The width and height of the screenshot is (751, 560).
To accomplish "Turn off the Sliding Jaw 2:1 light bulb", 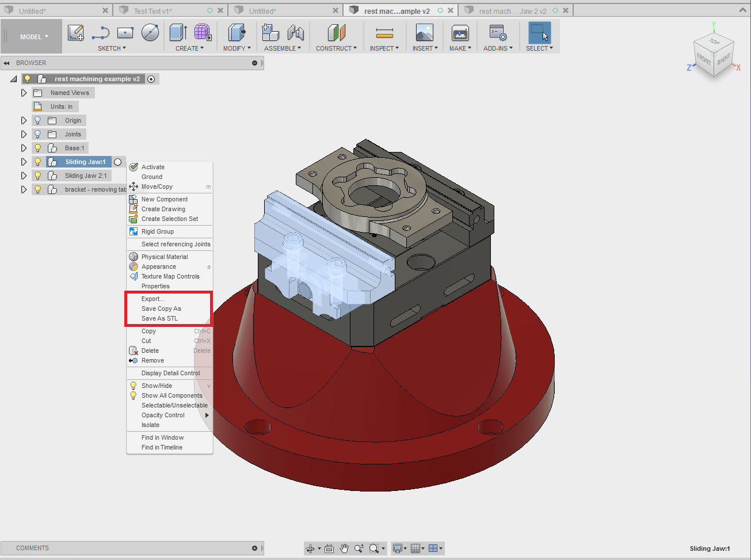I will 37,176.
